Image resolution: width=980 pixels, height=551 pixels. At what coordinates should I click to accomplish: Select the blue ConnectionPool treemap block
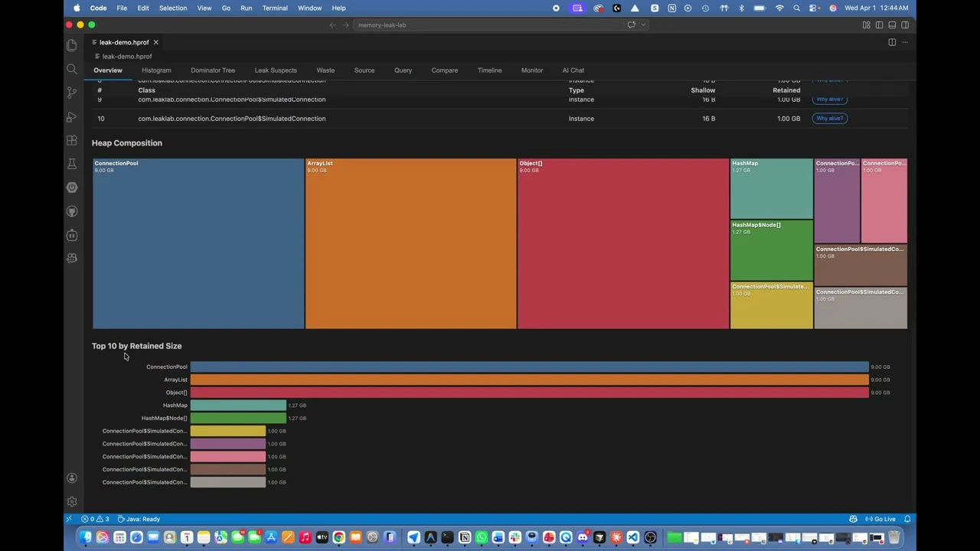(x=198, y=243)
